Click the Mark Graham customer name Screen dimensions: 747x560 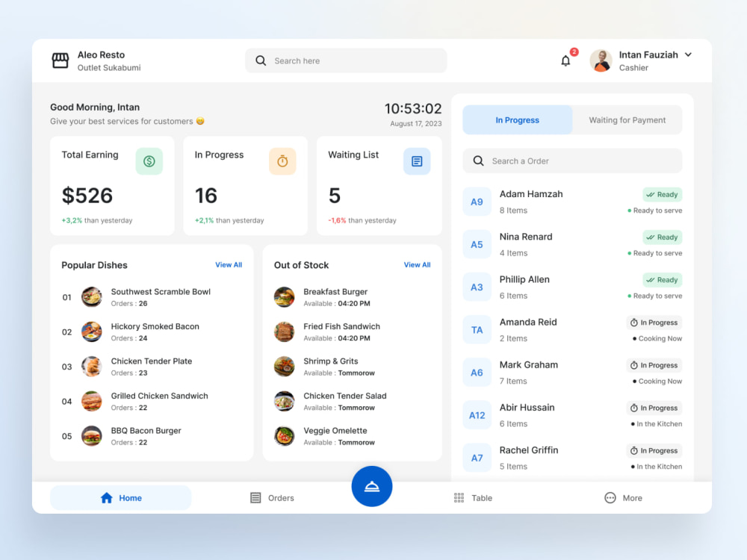pos(528,365)
